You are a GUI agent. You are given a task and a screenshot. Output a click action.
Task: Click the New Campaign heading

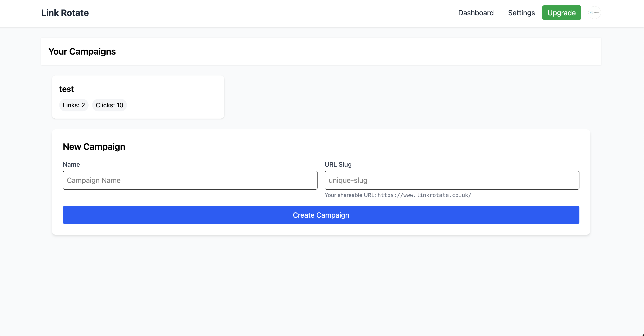click(x=94, y=146)
